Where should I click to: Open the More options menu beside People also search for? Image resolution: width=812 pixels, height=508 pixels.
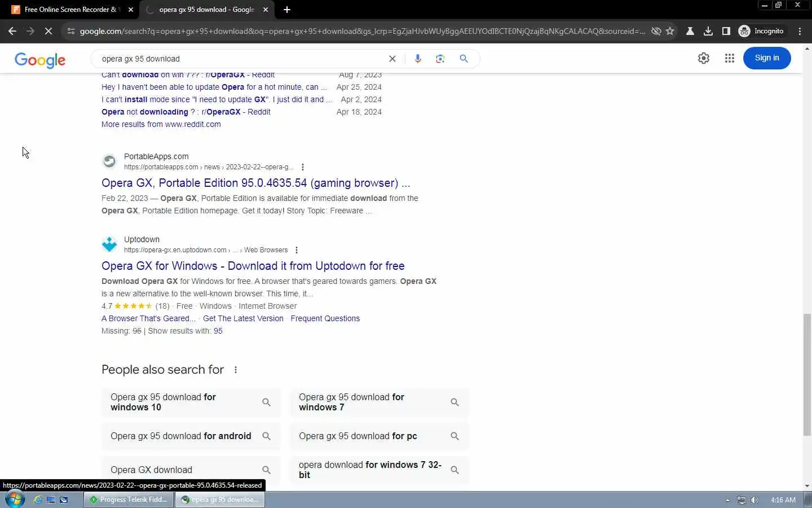click(x=236, y=370)
